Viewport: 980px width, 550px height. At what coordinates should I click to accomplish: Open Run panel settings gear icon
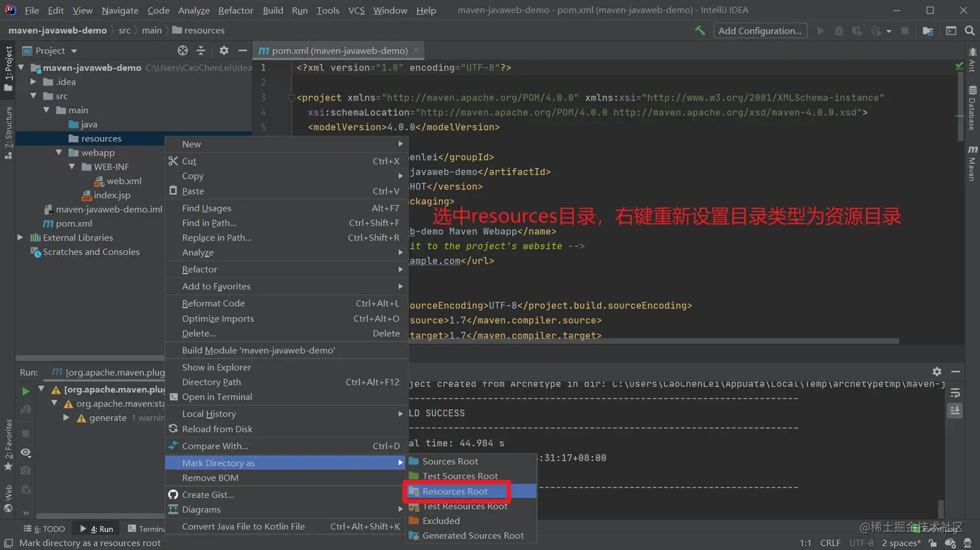937,372
